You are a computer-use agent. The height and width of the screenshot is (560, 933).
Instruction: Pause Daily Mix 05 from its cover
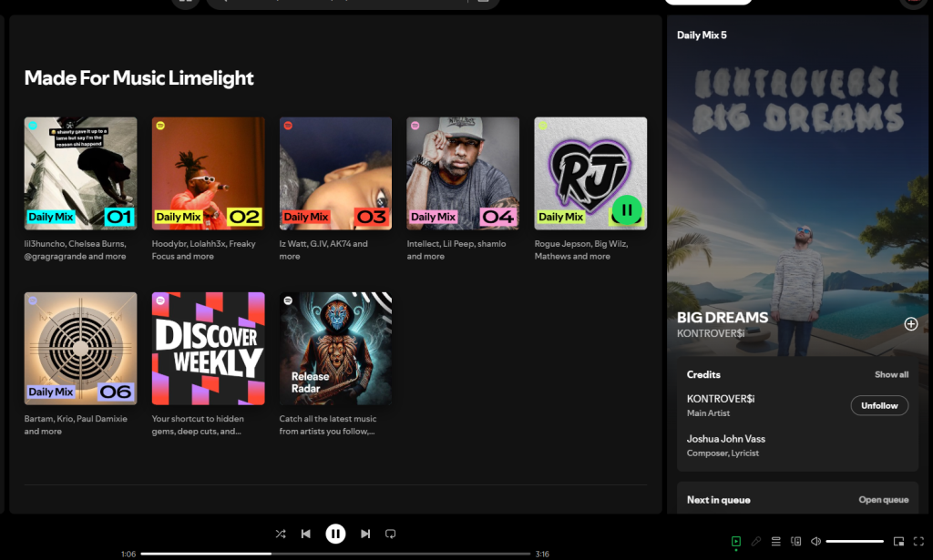[x=627, y=209]
